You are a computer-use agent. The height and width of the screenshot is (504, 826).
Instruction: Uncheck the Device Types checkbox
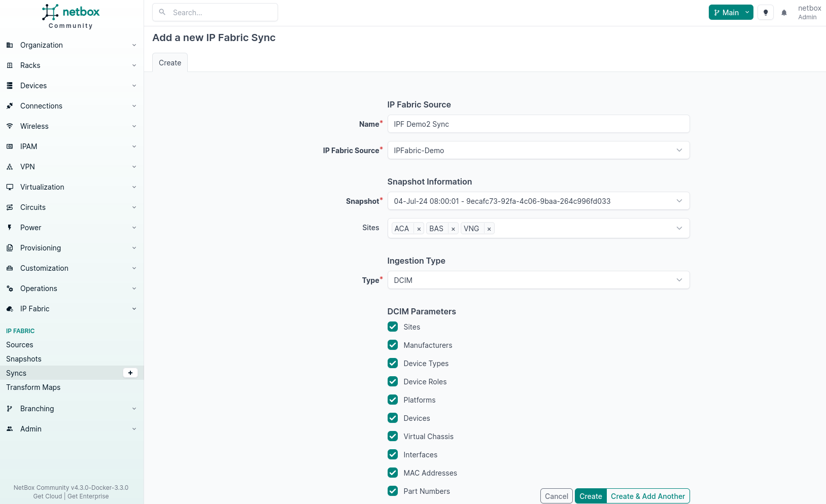coord(393,363)
